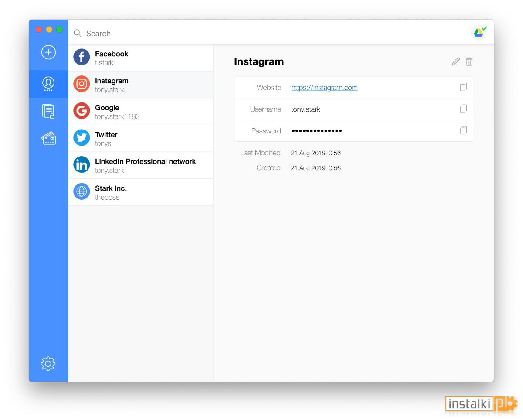Select the Facebook entry in the list
Screen dimensions: 523x420
click(140, 58)
